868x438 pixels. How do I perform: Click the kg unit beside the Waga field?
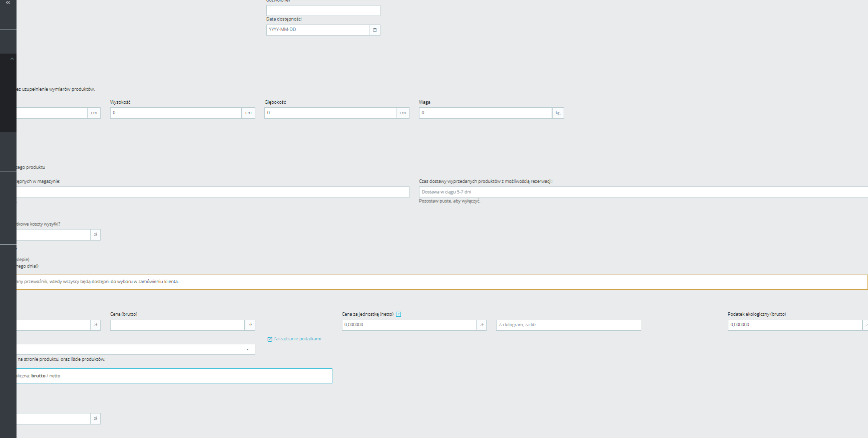pos(558,113)
